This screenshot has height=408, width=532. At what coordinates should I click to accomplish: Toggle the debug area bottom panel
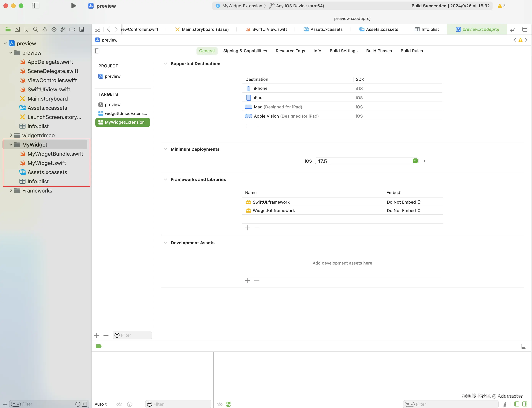524,346
